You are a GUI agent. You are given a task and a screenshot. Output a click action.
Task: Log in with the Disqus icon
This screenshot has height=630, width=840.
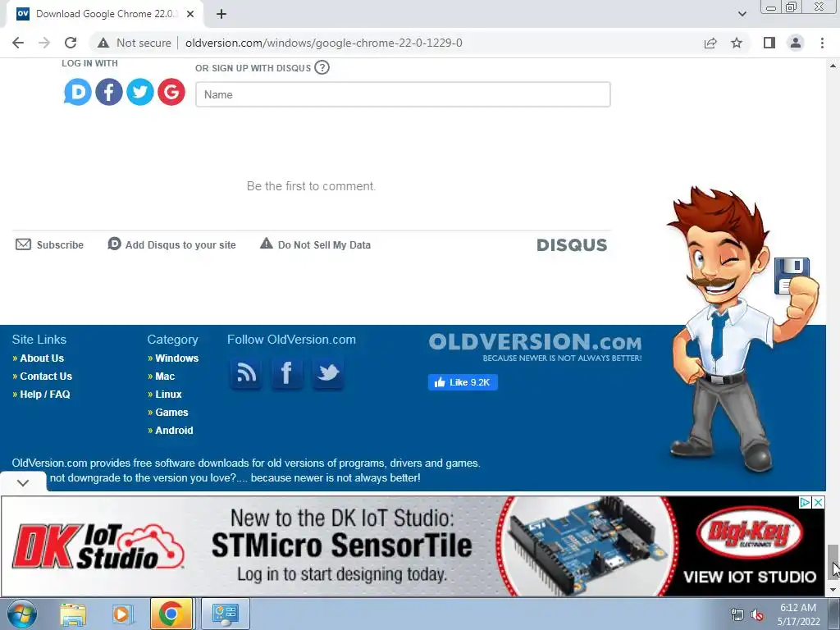coord(78,92)
